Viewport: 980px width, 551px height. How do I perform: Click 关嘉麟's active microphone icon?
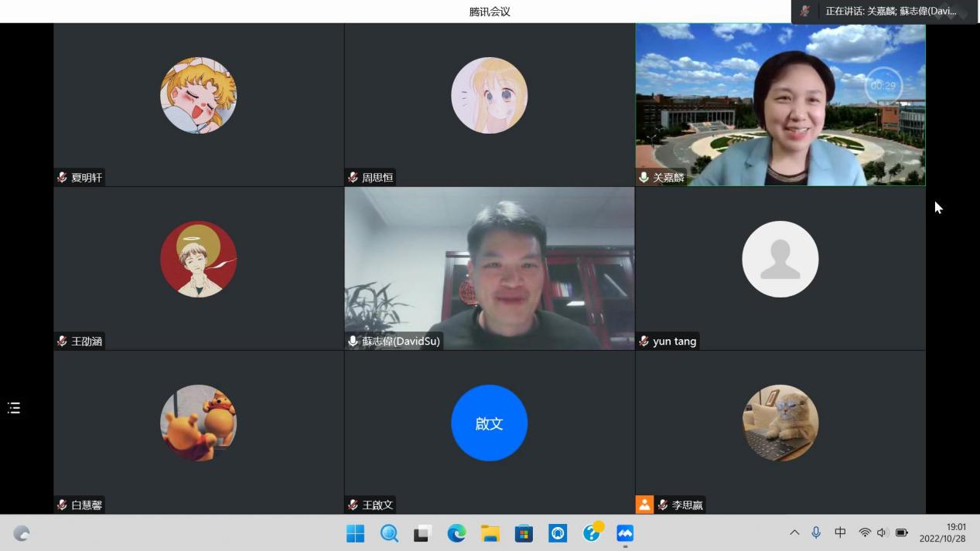tap(644, 178)
